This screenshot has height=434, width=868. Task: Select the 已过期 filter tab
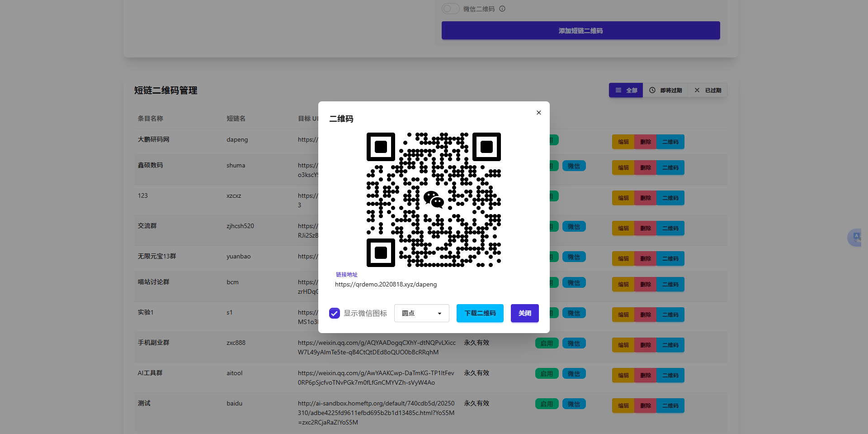coord(708,90)
